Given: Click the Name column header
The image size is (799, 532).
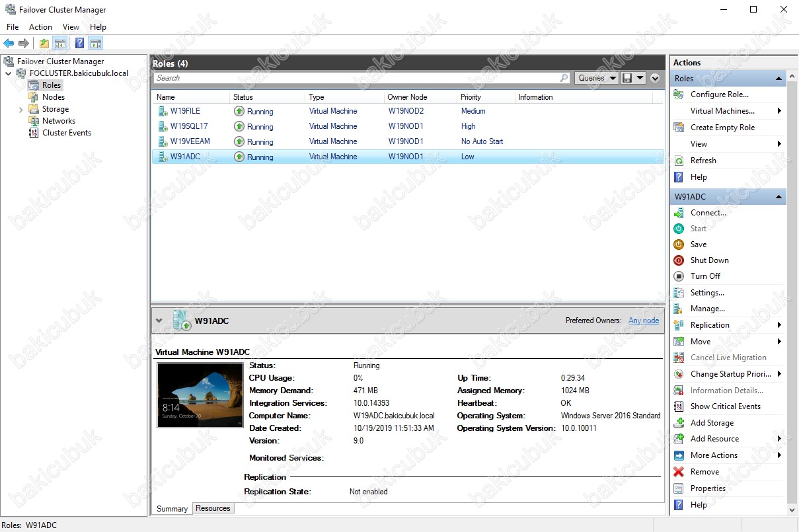Looking at the screenshot, I should 191,97.
